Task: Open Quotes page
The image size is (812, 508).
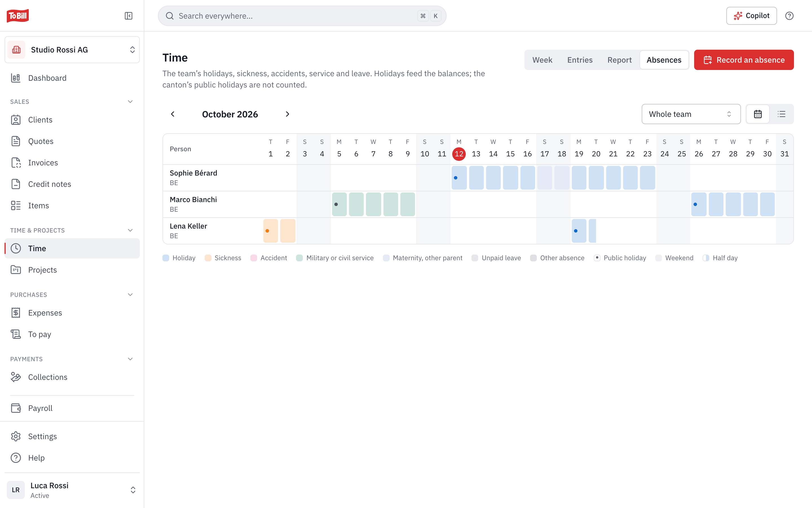Action: (x=72, y=141)
